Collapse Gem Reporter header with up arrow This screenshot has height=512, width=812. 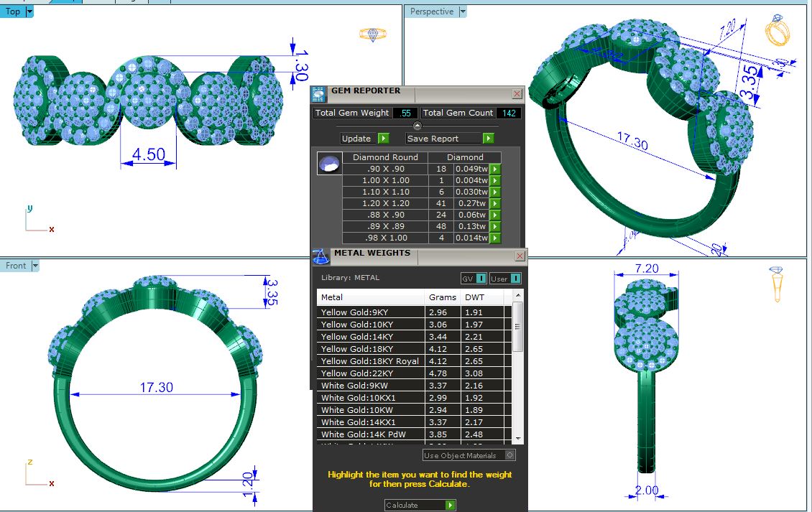(x=418, y=125)
